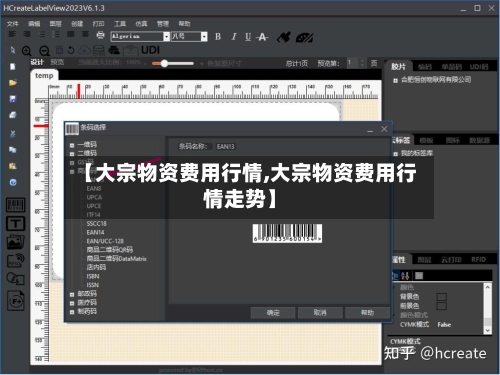
Task: Click the 帮助 button in barcode dialog
Action: pyautogui.click(x=367, y=313)
